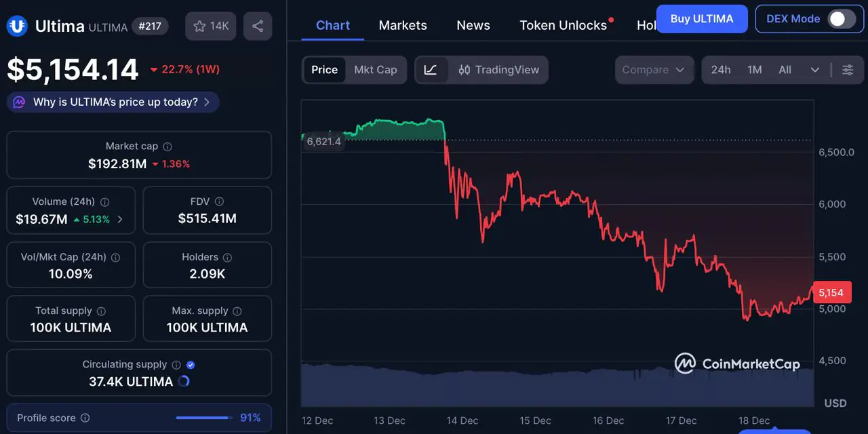Select the 1M time range
This screenshot has width=868, height=434.
click(x=755, y=70)
